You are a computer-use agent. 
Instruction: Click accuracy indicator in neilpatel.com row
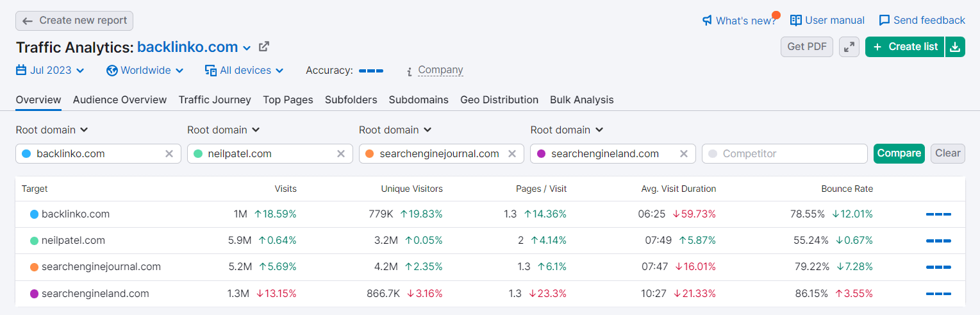click(x=938, y=241)
